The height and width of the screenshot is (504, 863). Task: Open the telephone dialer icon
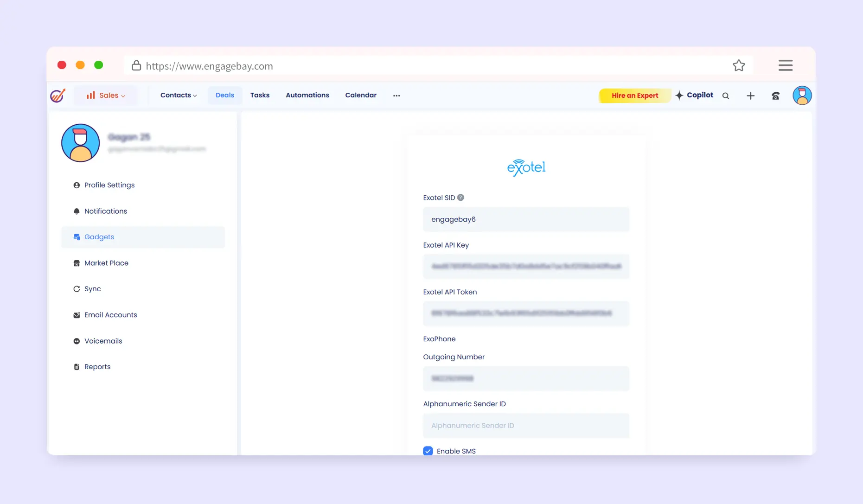[x=775, y=96]
